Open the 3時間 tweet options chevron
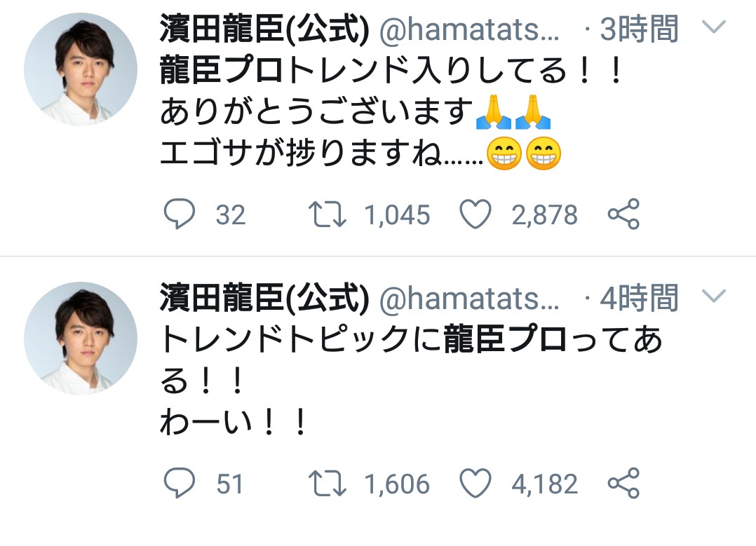 tap(713, 27)
